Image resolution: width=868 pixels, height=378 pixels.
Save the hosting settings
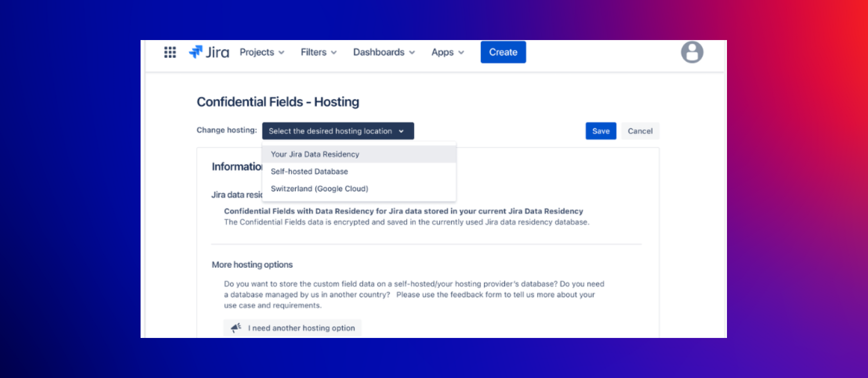pos(601,131)
